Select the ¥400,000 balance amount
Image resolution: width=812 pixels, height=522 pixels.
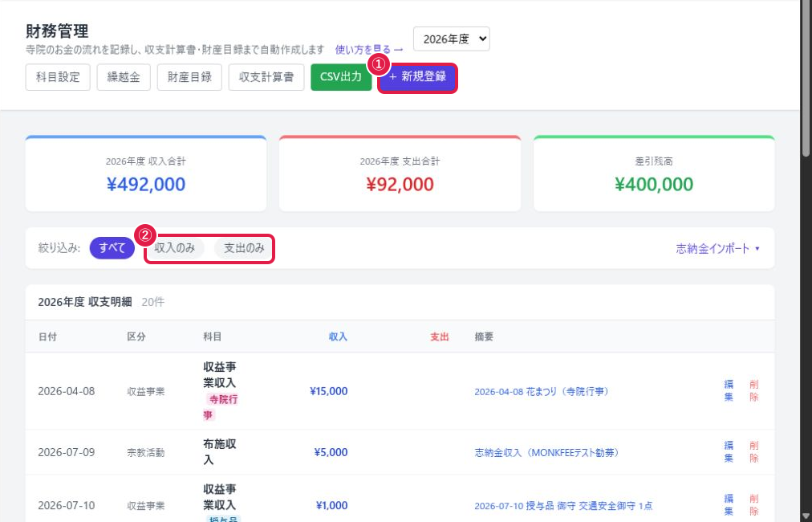coord(654,185)
